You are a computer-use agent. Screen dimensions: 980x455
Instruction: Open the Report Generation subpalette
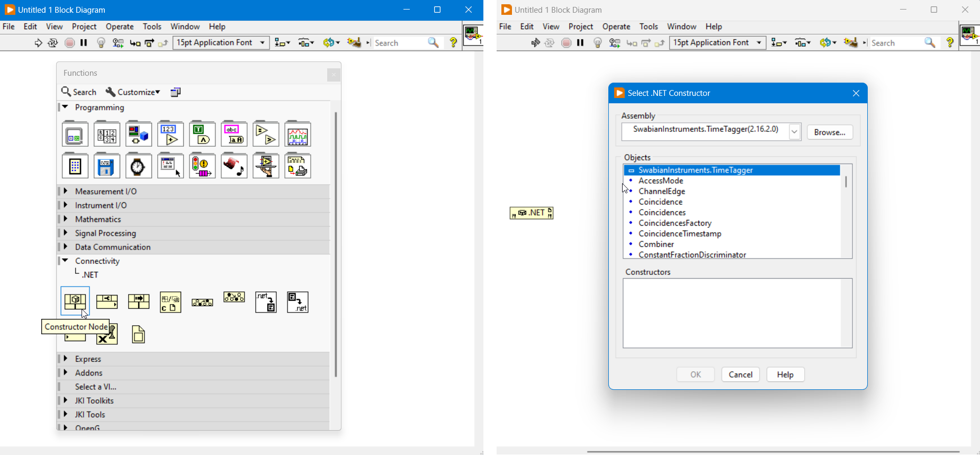coord(298,166)
